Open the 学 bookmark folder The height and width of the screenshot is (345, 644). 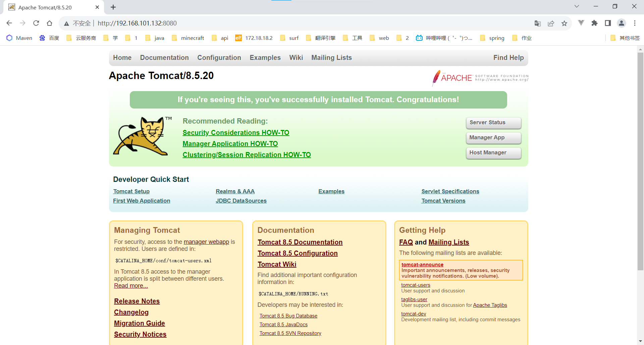111,38
